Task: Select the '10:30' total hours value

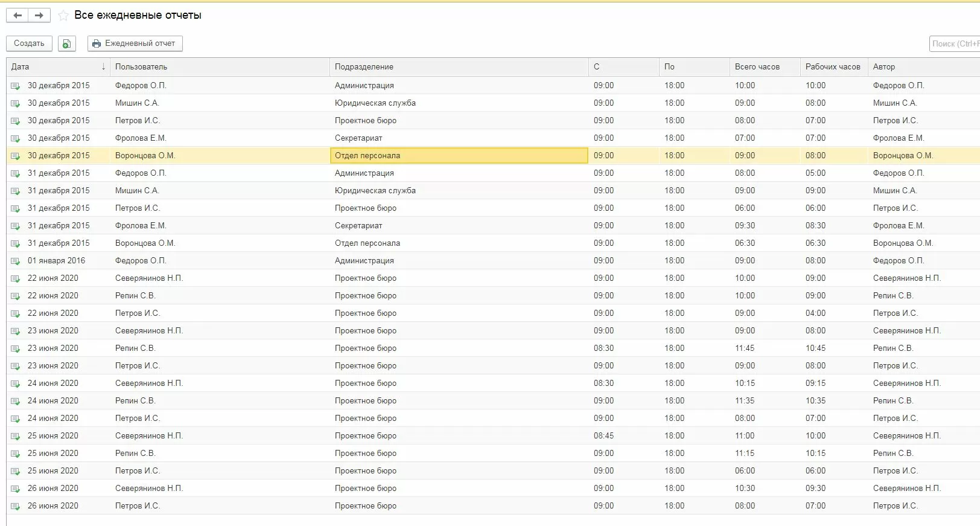Action: (x=745, y=489)
